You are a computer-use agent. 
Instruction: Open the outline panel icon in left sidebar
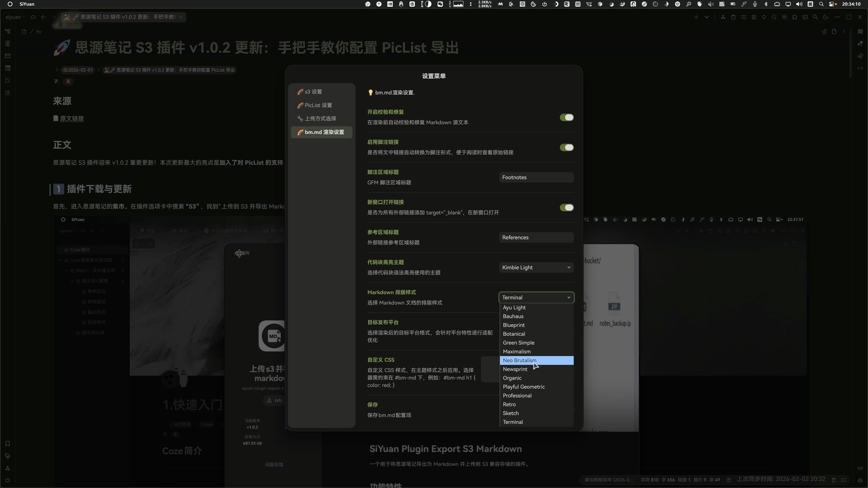[x=7, y=43]
